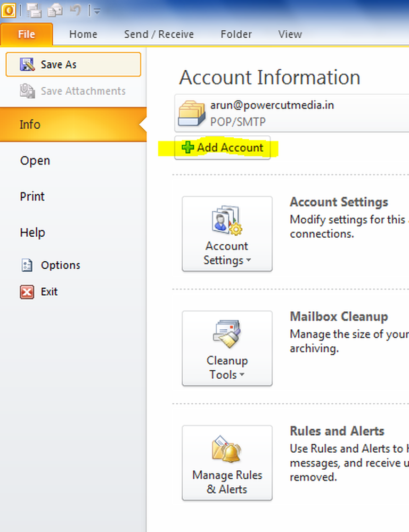The image size is (409, 532).
Task: Open the Customize Quick Access Toolbar dropdown
Action: 96,11
